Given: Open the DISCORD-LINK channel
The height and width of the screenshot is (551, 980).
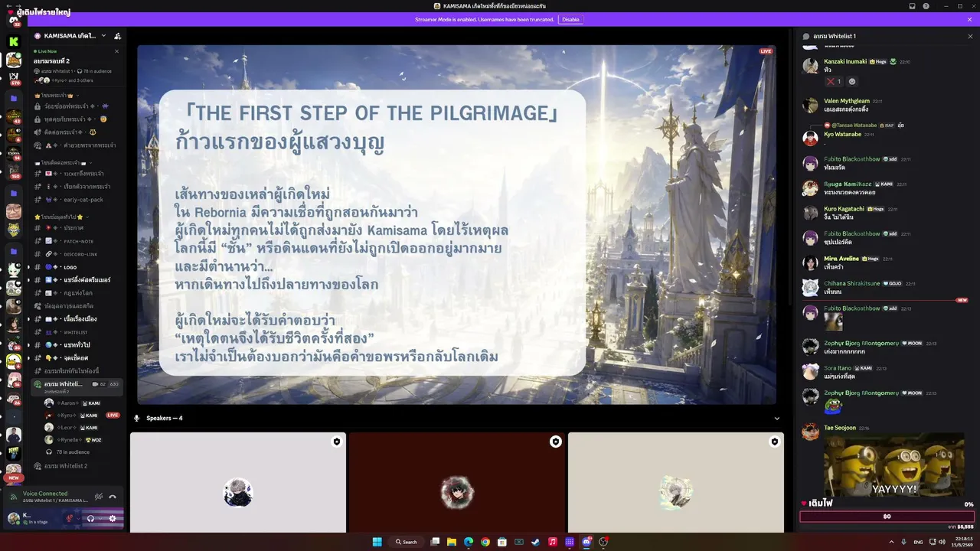Looking at the screenshot, I should 77,254.
